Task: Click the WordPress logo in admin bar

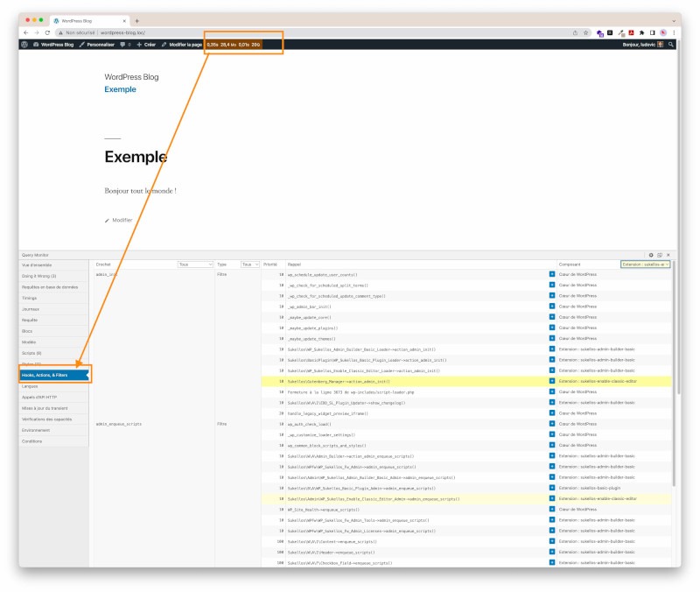Action: 24,44
